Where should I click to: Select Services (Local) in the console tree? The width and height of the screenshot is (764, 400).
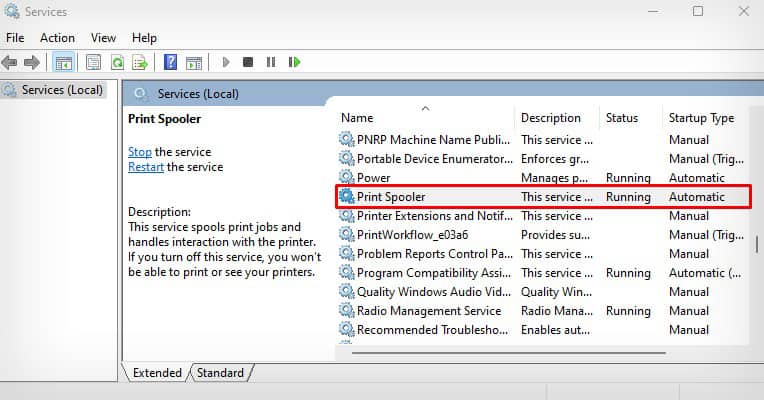[x=62, y=90]
